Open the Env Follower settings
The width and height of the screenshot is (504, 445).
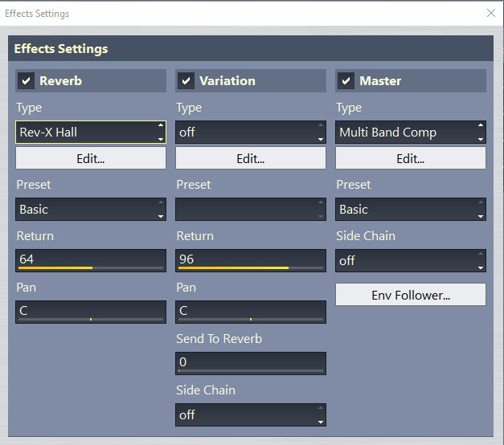pyautogui.click(x=411, y=295)
